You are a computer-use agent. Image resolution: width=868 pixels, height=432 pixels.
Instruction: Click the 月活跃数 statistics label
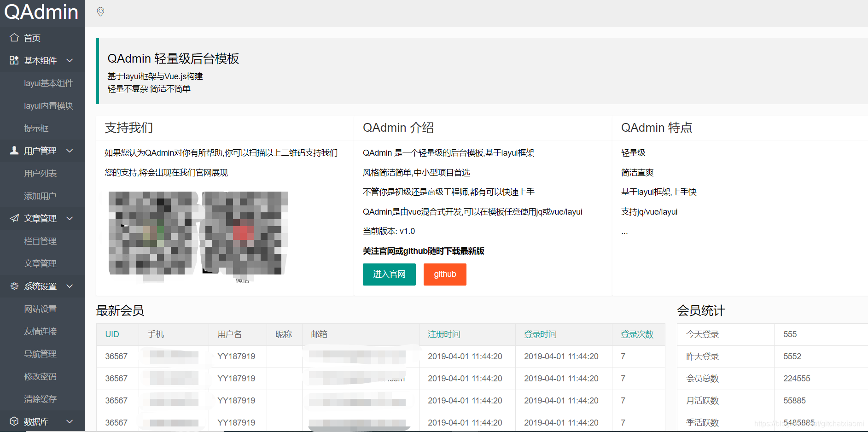(x=702, y=401)
